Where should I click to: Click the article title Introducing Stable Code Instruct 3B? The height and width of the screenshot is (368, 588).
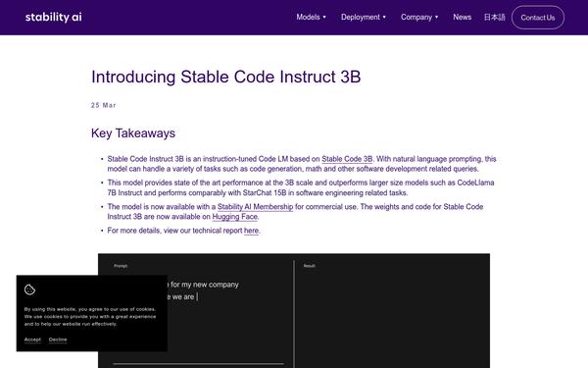coord(225,77)
